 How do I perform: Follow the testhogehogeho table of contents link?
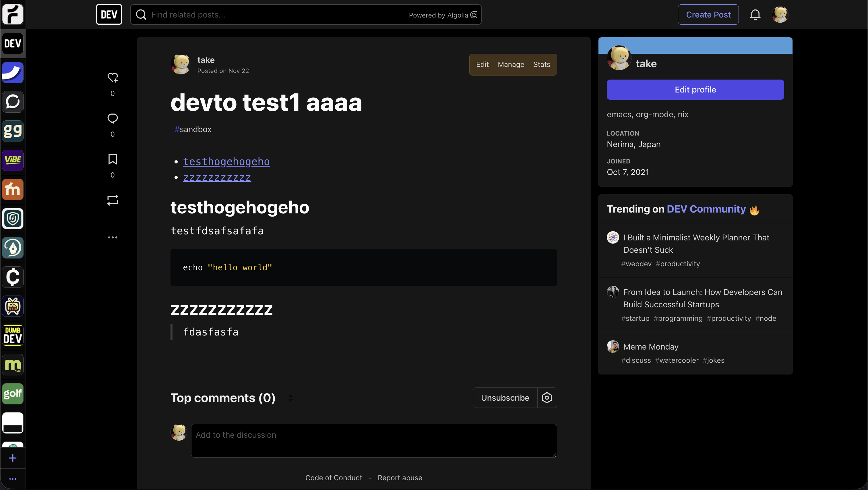(x=226, y=161)
